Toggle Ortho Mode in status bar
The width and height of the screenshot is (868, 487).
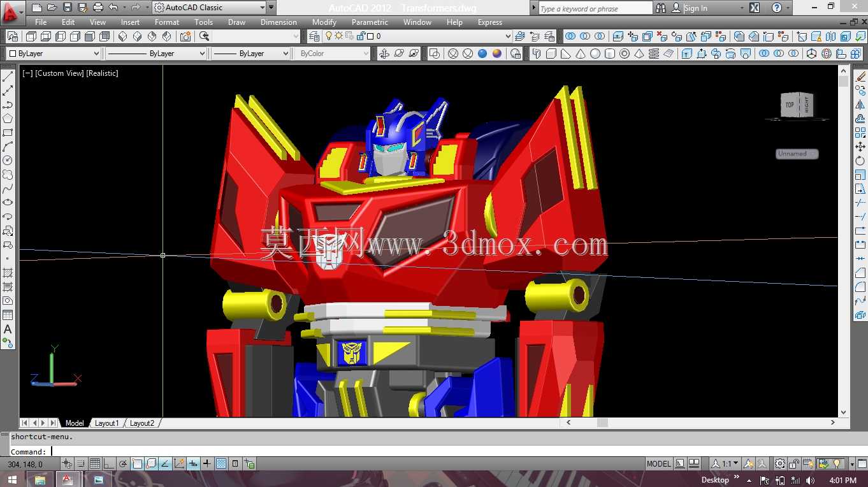[108, 463]
